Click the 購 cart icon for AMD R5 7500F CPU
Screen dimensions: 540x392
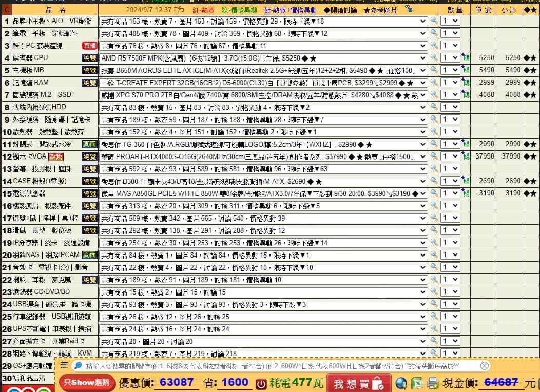pos(466,58)
